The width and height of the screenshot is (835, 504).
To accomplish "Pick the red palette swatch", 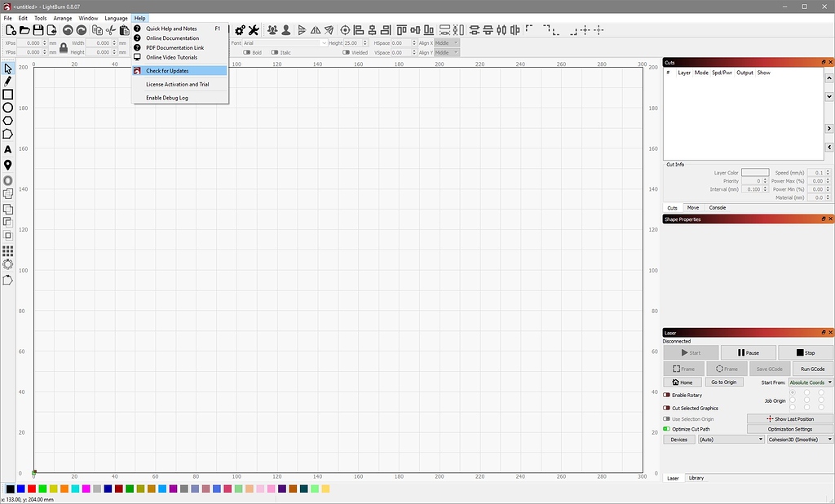I will pos(32,489).
